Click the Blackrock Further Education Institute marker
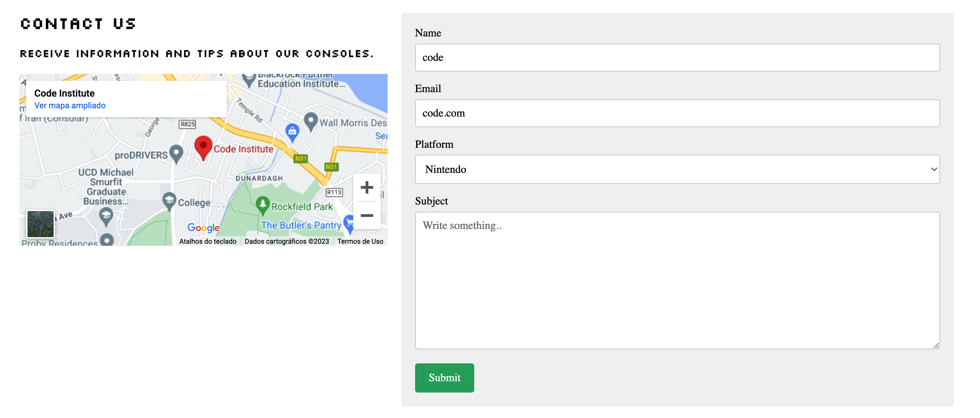Screen dimensions: 980x418 249,79
